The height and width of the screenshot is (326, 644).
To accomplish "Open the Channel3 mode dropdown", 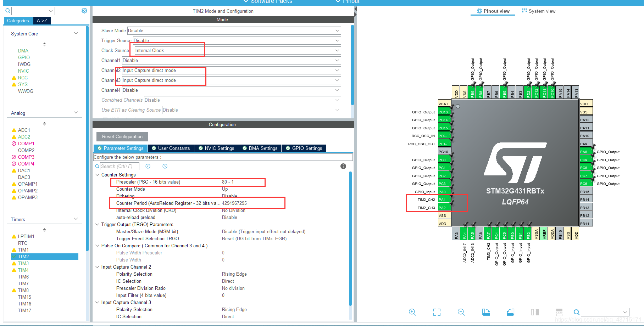I will pos(232,80).
